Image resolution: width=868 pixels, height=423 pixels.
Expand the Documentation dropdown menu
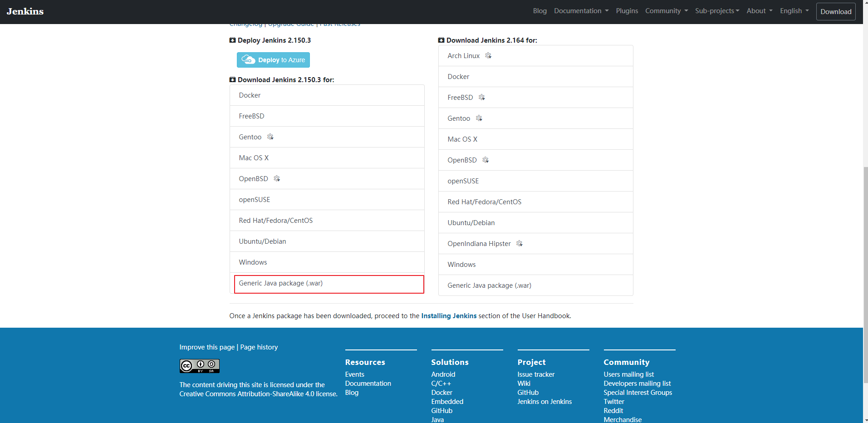tap(581, 11)
